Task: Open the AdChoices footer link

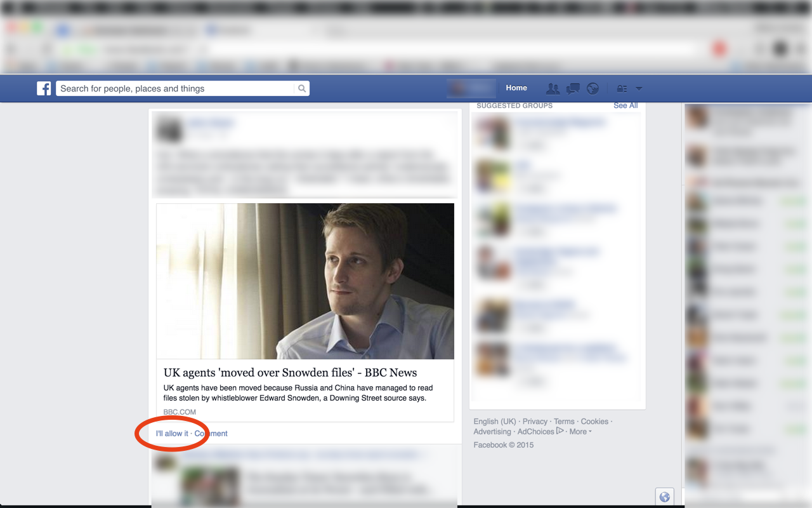Action: click(536, 432)
